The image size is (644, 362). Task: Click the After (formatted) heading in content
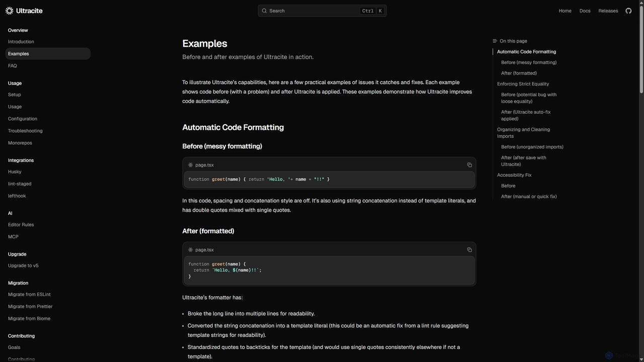coord(208,231)
